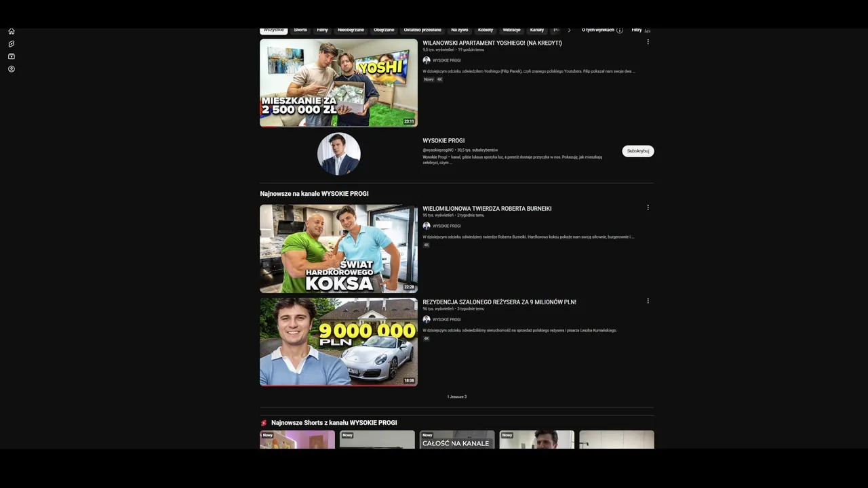868x488 pixels.
Task: Select the Obejrzane filter chip
Action: (x=384, y=30)
